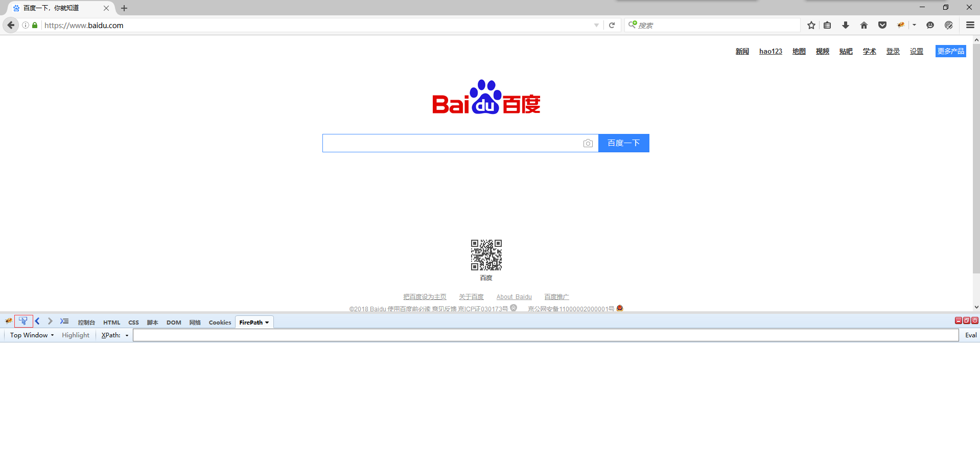Expand the address bar history dropdown
The width and height of the screenshot is (980, 460).
pyautogui.click(x=596, y=25)
